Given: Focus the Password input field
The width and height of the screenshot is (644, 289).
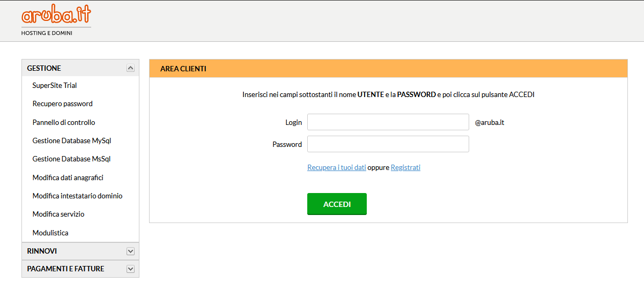Looking at the screenshot, I should pyautogui.click(x=388, y=144).
